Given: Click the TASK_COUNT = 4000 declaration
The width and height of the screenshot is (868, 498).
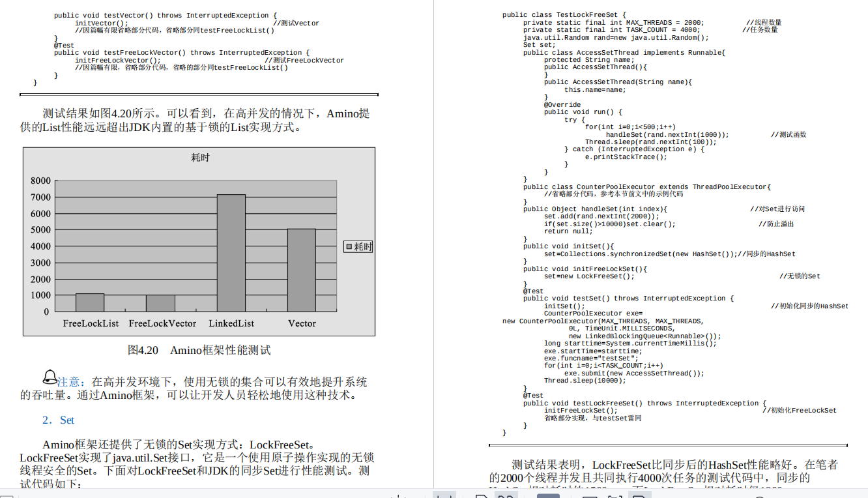Looking at the screenshot, I should coord(611,30).
